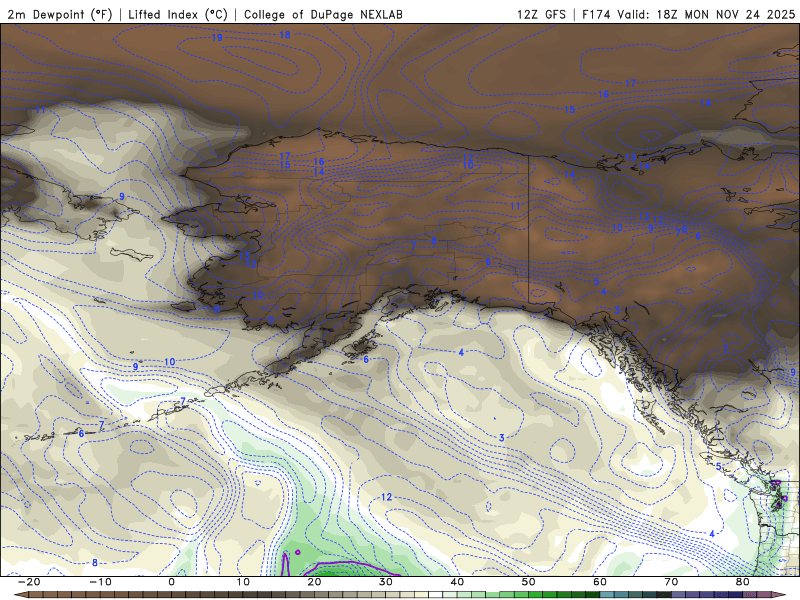Click the "80" value on the color scale

point(743,582)
